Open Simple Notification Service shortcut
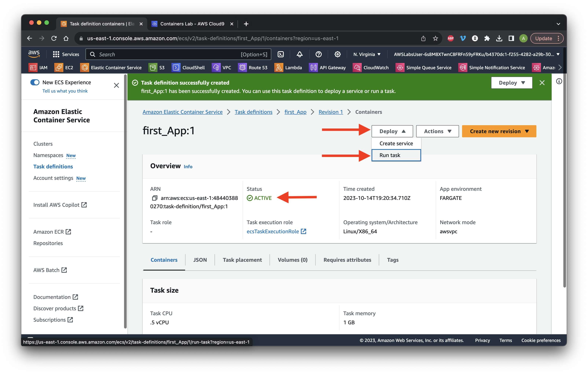 pyautogui.click(x=492, y=68)
